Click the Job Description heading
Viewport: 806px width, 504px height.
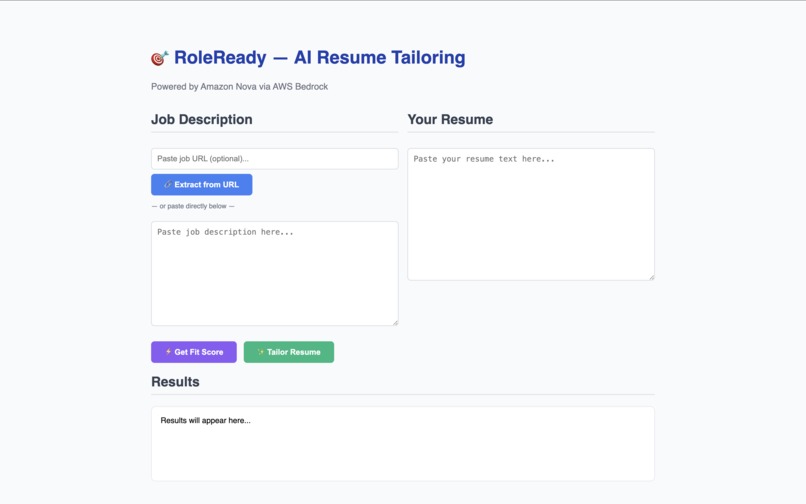point(202,119)
